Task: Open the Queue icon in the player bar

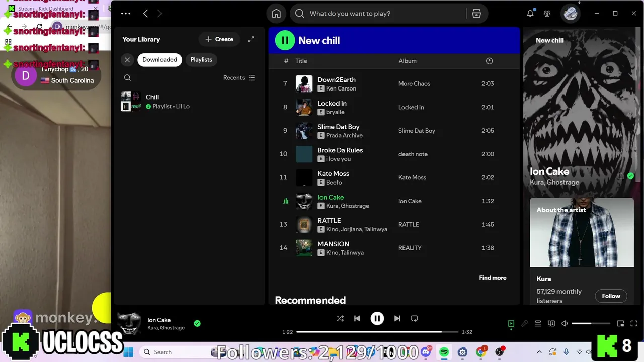Action: click(x=538, y=324)
